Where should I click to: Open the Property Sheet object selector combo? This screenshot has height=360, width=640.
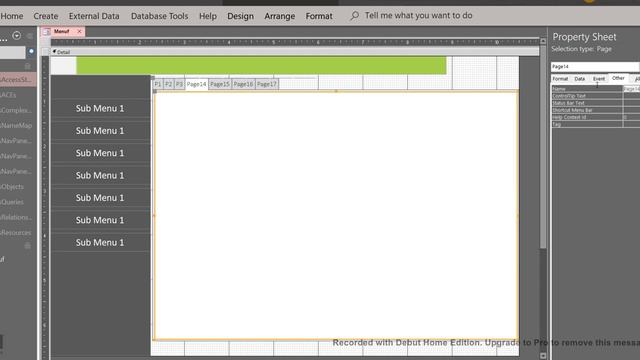coord(595,66)
